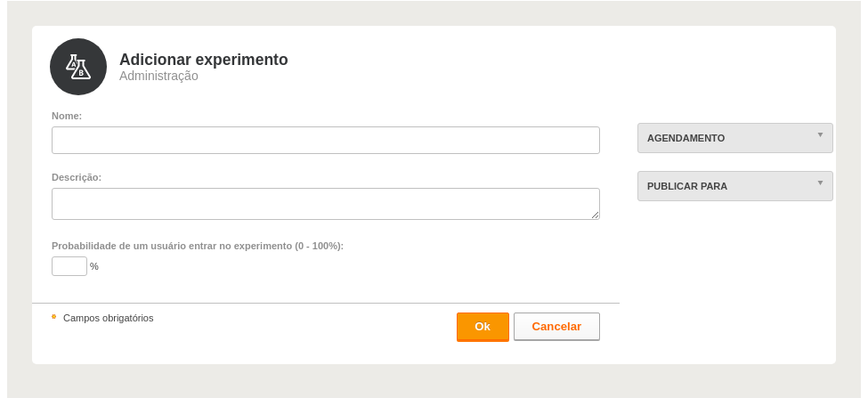Click the Campos obrigatórios note text

coord(109,318)
